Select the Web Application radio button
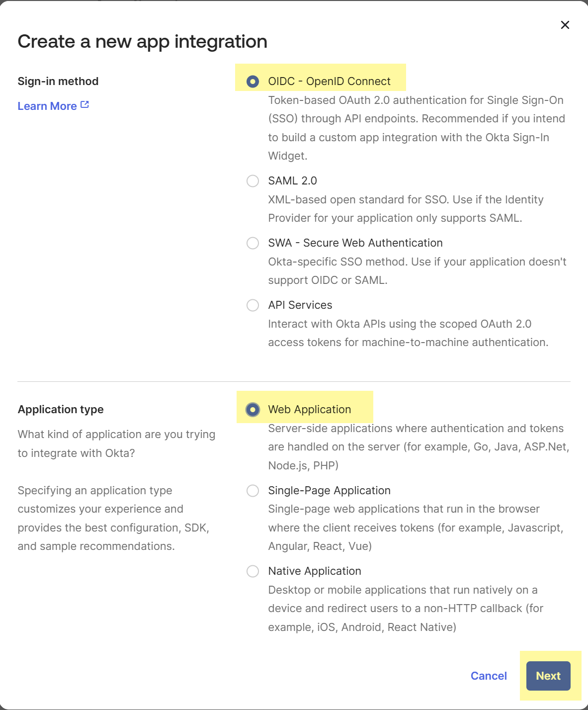The image size is (588, 710). point(252,409)
